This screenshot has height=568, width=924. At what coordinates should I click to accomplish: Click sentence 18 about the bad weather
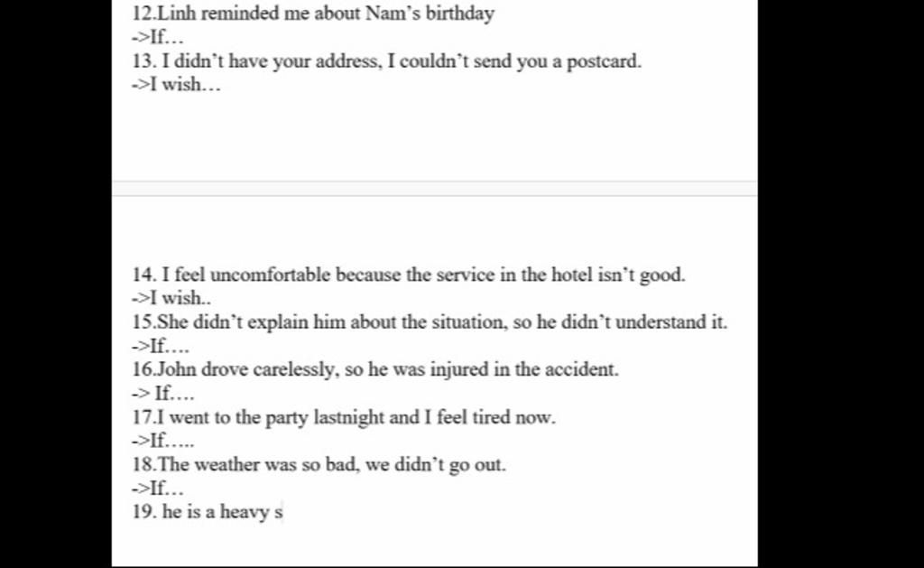[319, 465]
